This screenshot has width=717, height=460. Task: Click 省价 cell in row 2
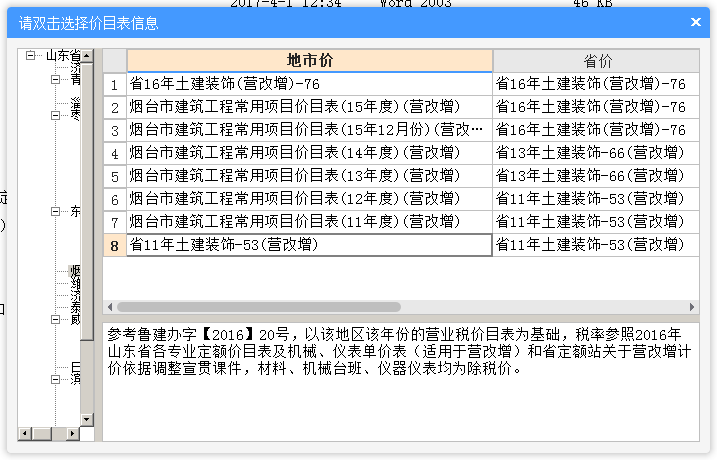click(x=596, y=107)
